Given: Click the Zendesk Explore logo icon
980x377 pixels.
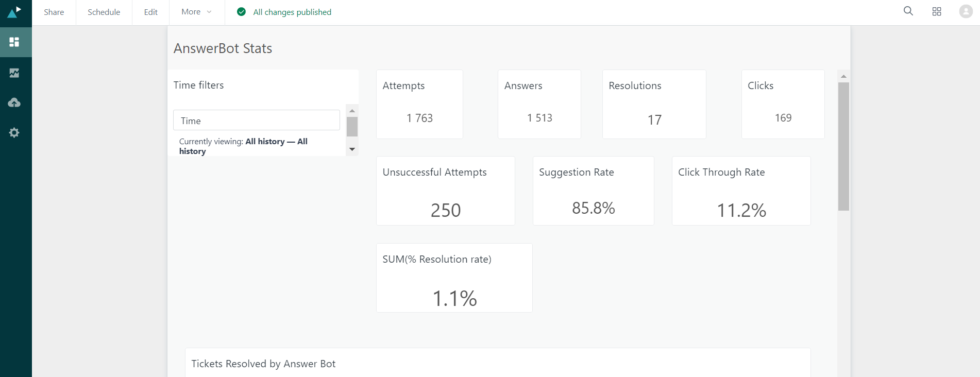Looking at the screenshot, I should [14, 12].
